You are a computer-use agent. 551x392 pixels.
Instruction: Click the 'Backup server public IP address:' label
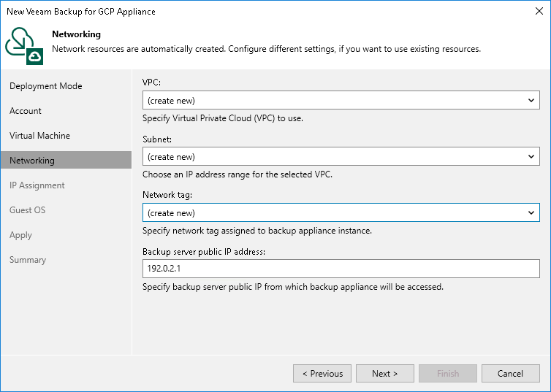click(x=204, y=252)
